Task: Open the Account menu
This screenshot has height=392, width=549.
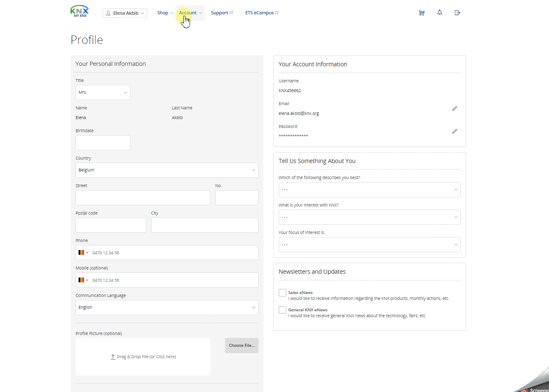Action: [190, 13]
